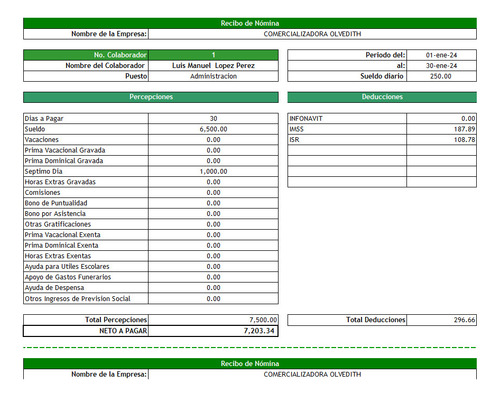Screen dimensions: 500x397
Task: Select the Ayuda para Utiles Escolares label
Action: tap(67, 267)
